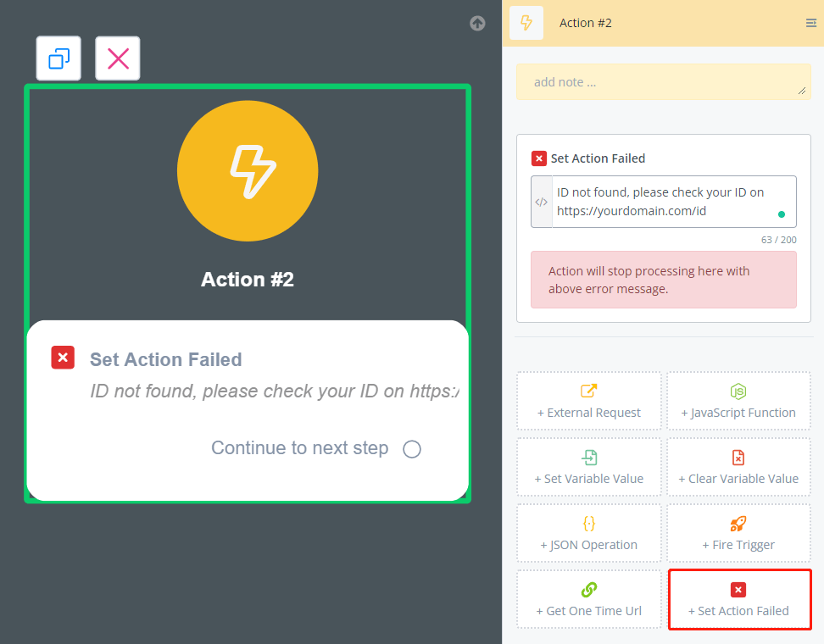Edit the ID not found message field
824x644 pixels.
(661, 202)
